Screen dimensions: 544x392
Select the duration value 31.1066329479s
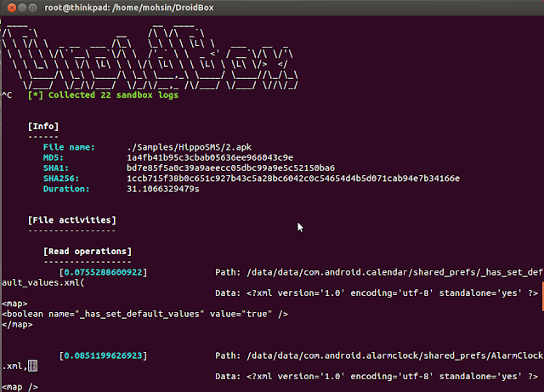point(163,189)
